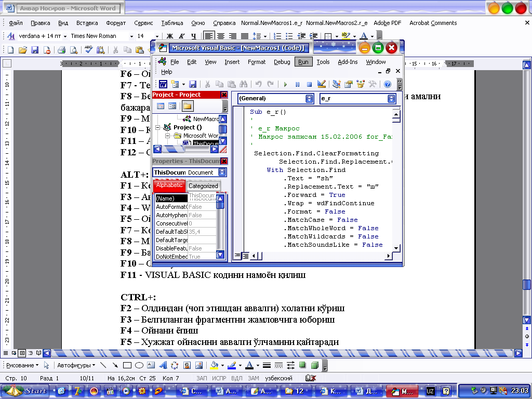Open Fill Color bucket in Drawing toolbar
Viewport: 532px width, 399px height.
click(x=214, y=365)
